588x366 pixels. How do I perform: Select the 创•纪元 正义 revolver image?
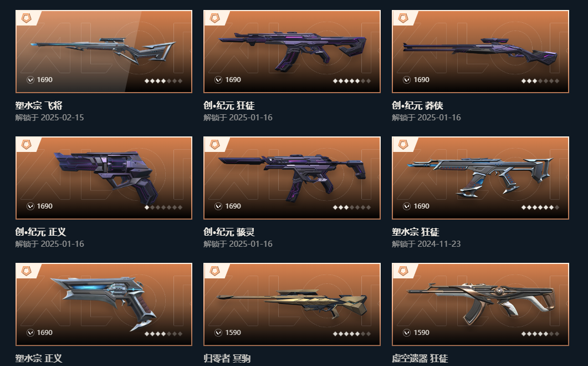tap(106, 176)
